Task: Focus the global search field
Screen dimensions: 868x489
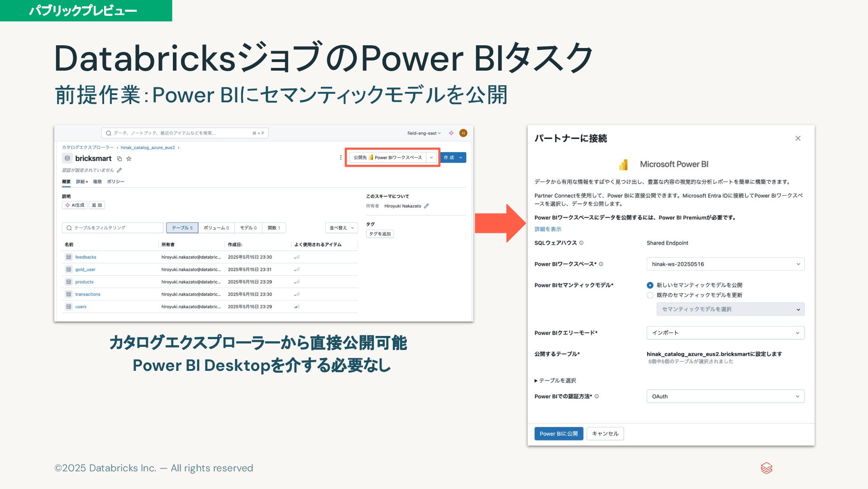Action: (x=185, y=133)
